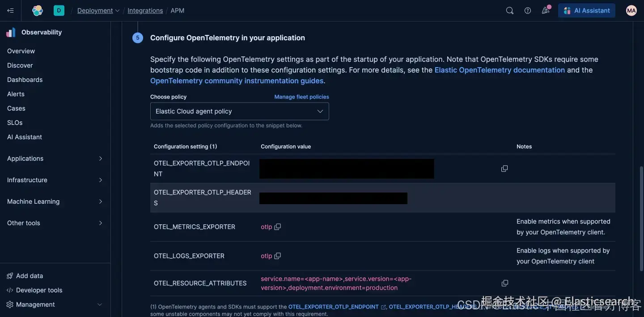Click the Configuration value column header
Image resolution: width=644 pixels, height=317 pixels.
click(x=286, y=146)
